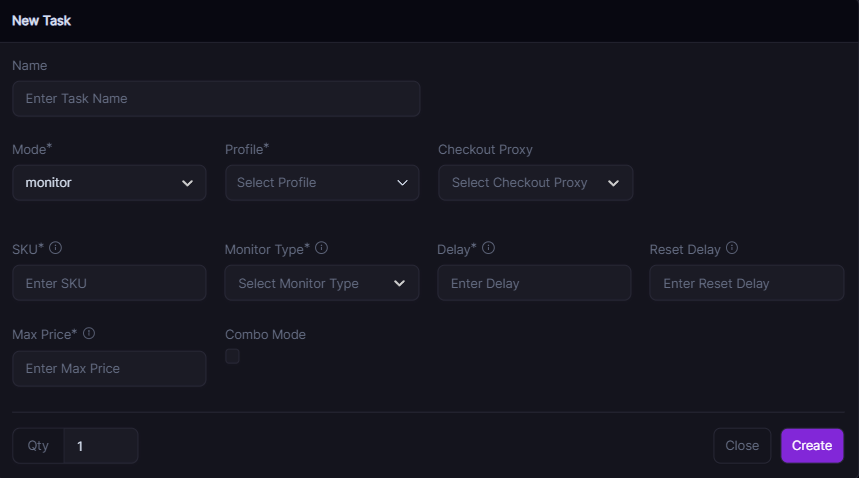The image size is (859, 478).
Task: Click the Reset Delay info icon
Action: tap(732, 248)
